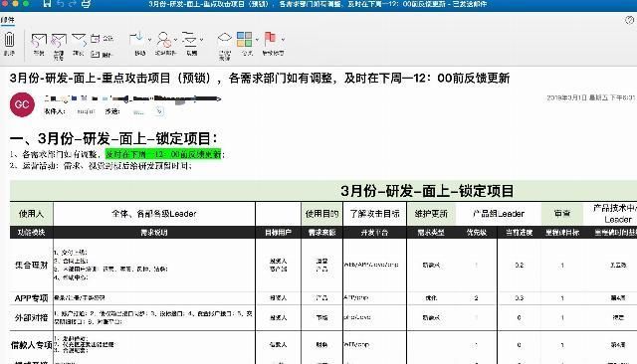Image resolution: width=637 pixels, height=364 pixels.
Task: Click the 使用人 cell
Action: point(31,214)
